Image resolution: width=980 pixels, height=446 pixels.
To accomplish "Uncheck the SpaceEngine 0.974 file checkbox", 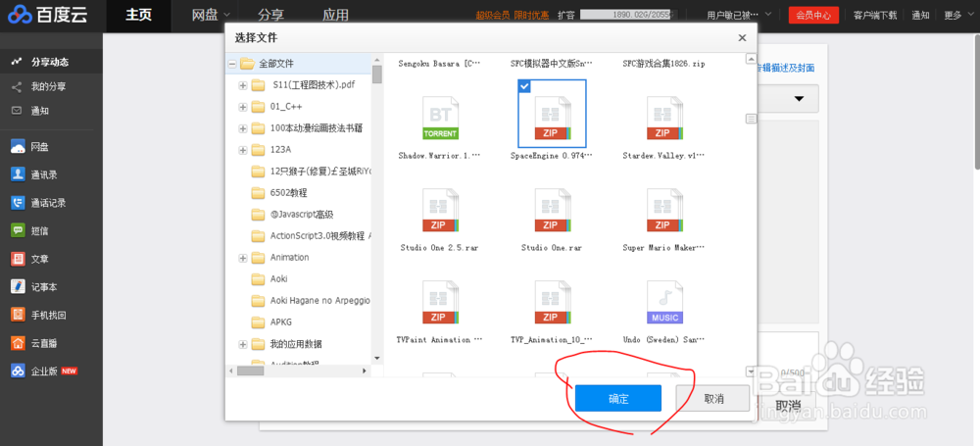I will coord(525,87).
